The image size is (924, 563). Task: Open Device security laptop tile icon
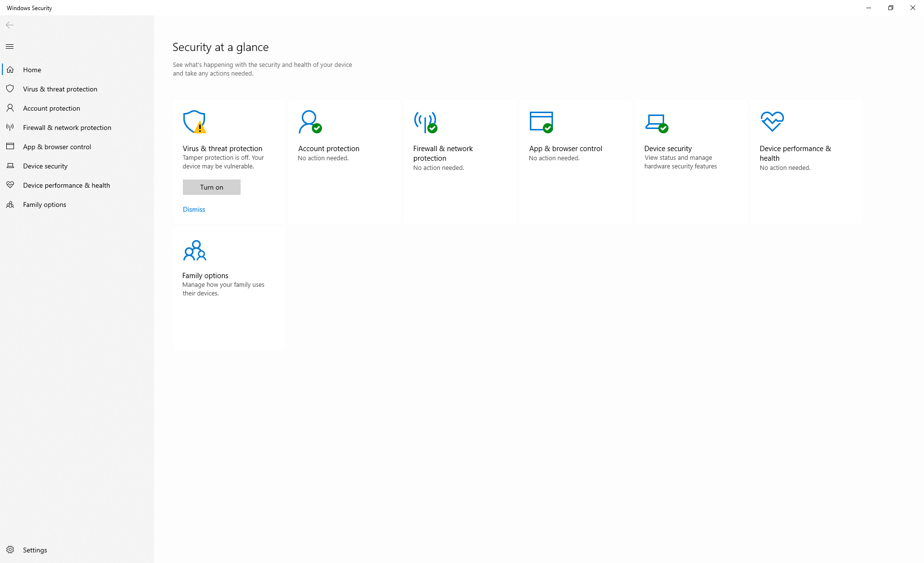pos(657,123)
